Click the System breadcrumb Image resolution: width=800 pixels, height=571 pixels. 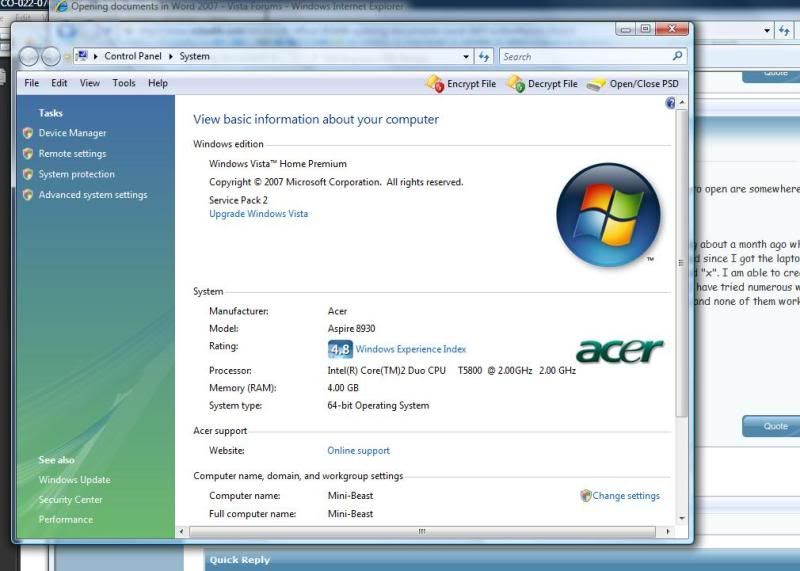(x=194, y=56)
